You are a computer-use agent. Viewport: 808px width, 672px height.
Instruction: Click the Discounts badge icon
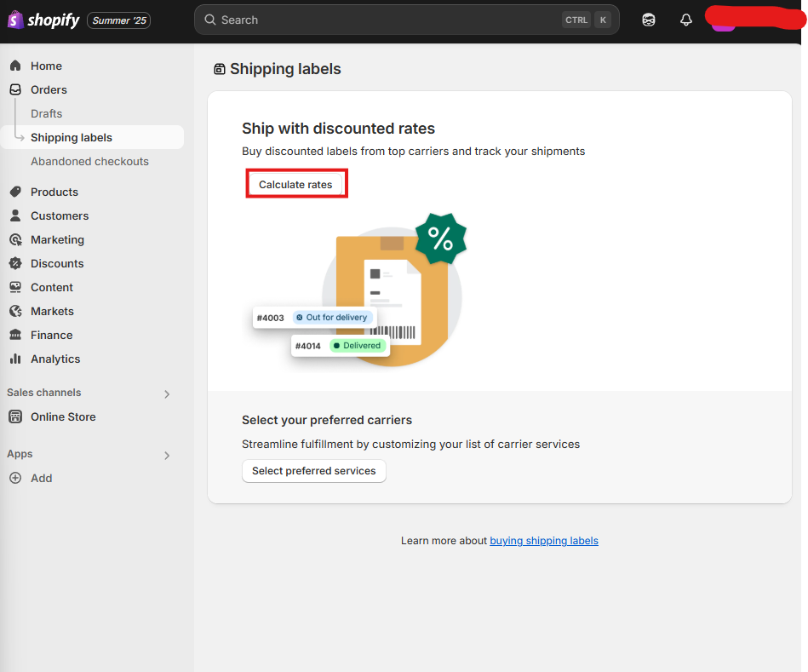pos(15,263)
